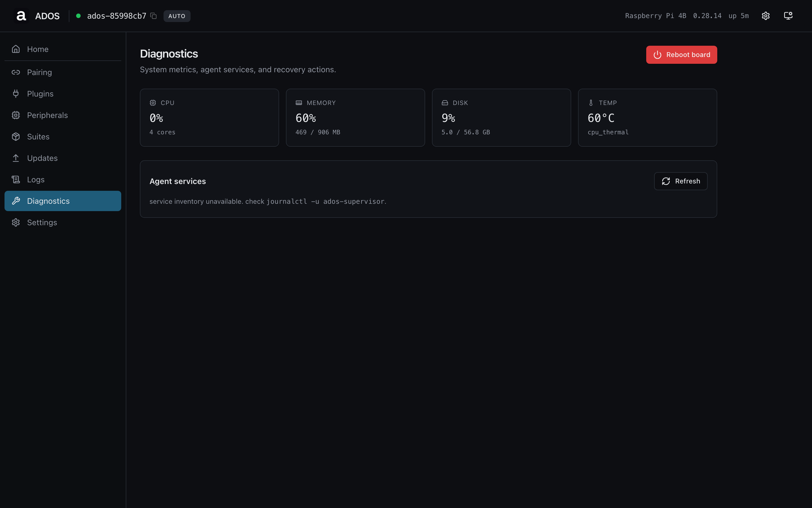Open the Updates page
The height and width of the screenshot is (508, 812).
point(63,158)
